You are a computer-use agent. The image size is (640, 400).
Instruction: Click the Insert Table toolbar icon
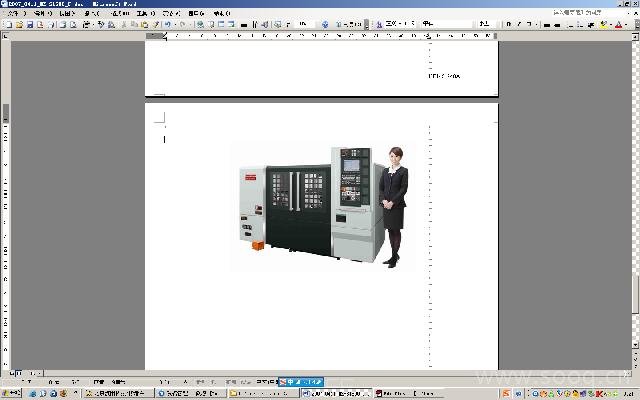[221, 24]
